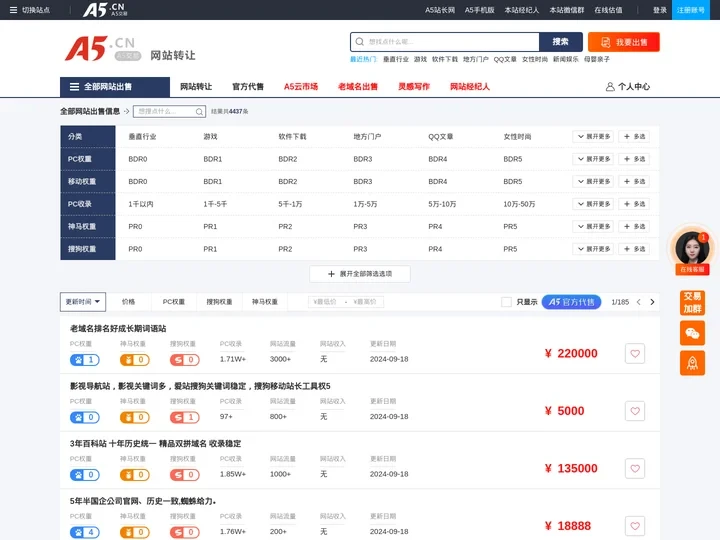Expand more options in mobile weight row
Image resolution: width=720 pixels, height=540 pixels.
[x=593, y=181]
